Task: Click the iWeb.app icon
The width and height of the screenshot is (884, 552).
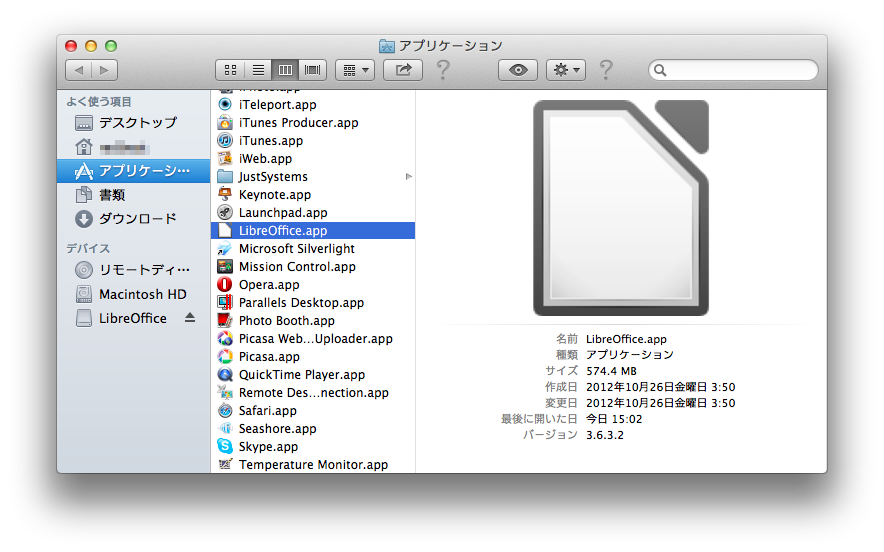Action: click(225, 158)
